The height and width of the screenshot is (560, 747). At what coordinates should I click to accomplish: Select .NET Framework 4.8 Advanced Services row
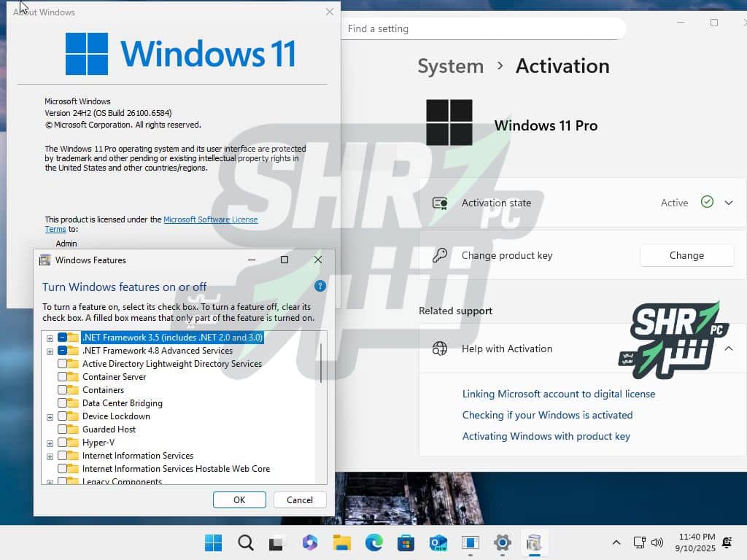click(158, 351)
